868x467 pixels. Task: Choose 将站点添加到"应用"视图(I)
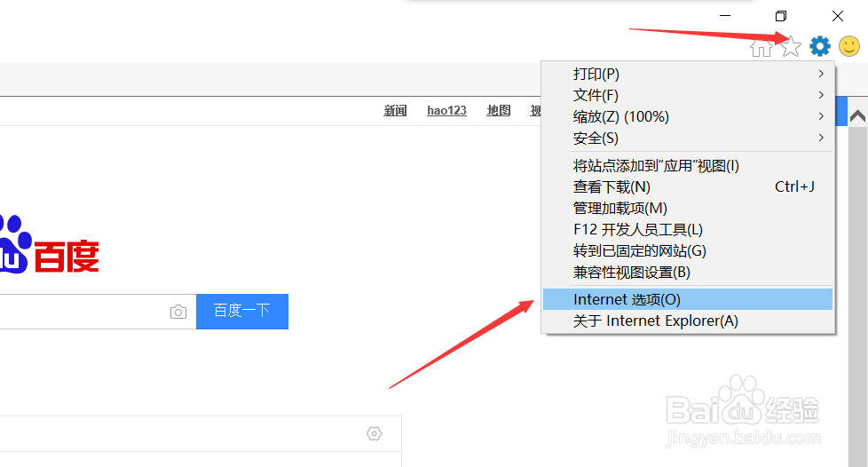(x=688, y=166)
